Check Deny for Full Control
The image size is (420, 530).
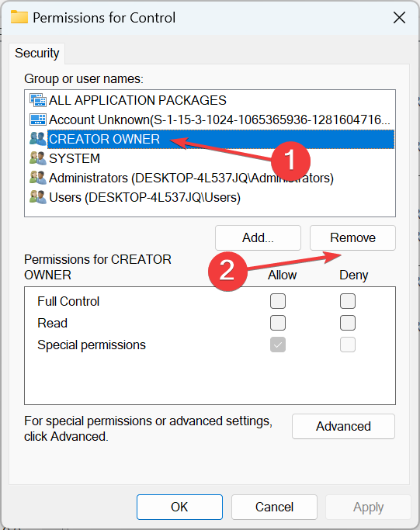[x=348, y=301]
